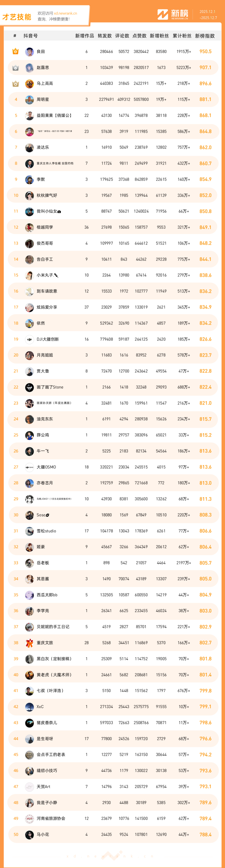Click the account name 周明星

[x=43, y=100]
